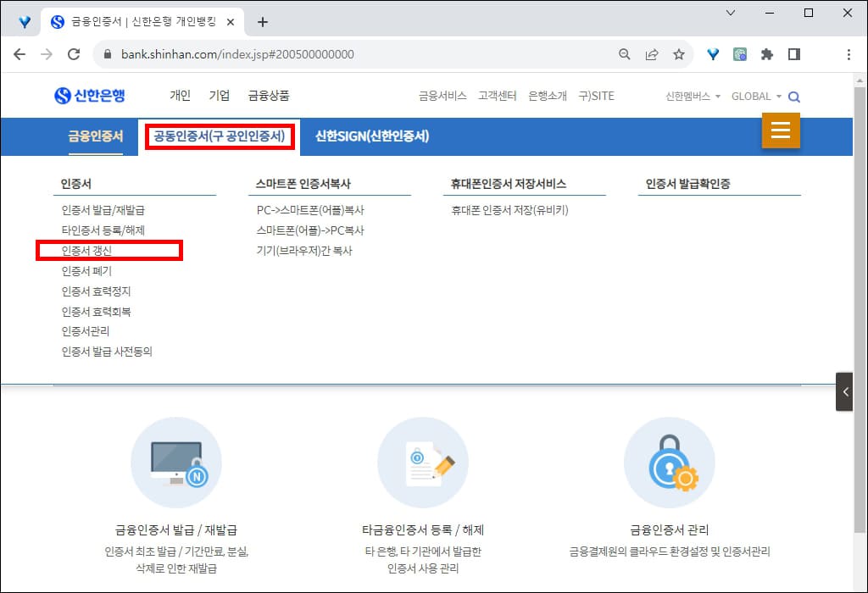The width and height of the screenshot is (868, 593).
Task: Click the Reload page icon
Action: pos(73,53)
